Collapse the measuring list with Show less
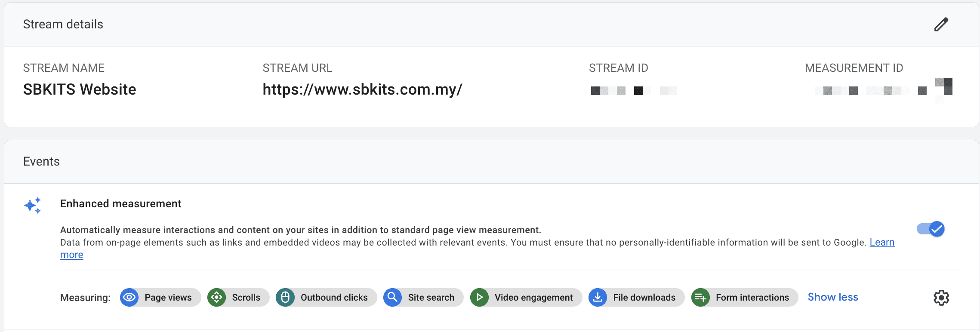 click(832, 297)
